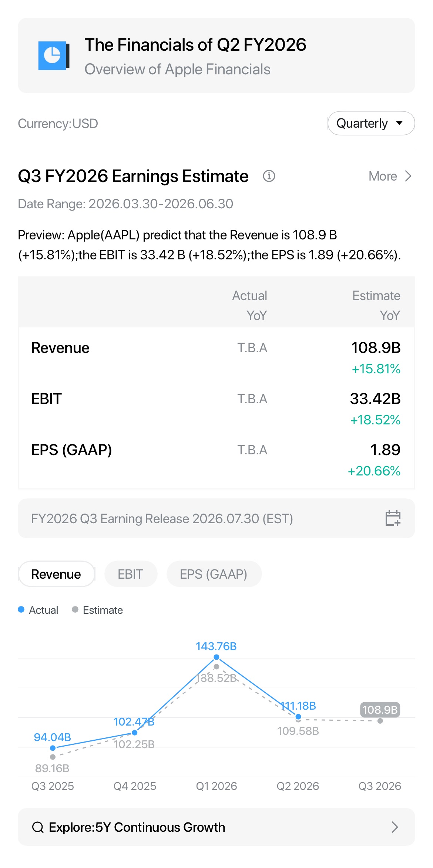Click the search icon beside Explore
This screenshot has height=868, width=433.
(x=38, y=827)
